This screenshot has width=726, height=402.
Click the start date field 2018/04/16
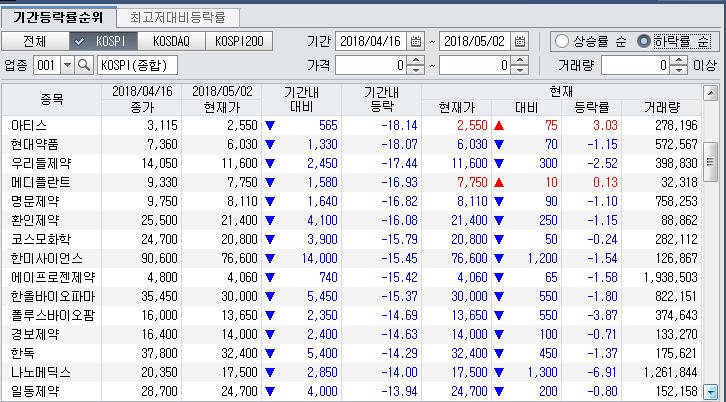(x=371, y=42)
